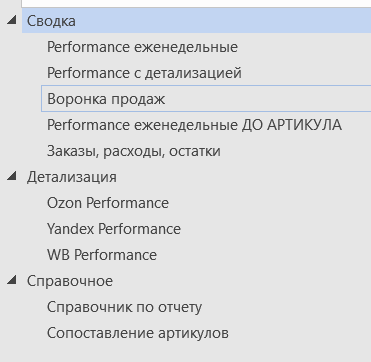Select the Сводка group header
This screenshot has height=362, width=371.
coord(196,21)
